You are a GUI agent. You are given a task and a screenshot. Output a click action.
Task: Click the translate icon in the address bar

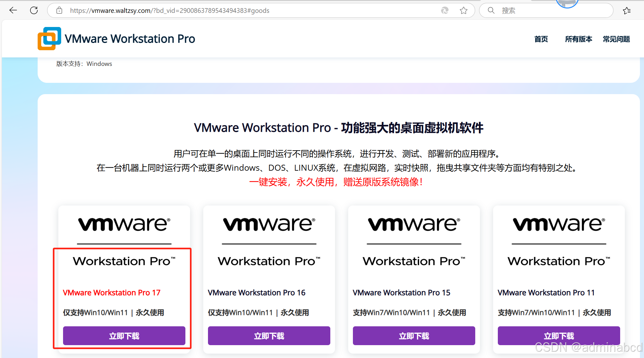(444, 10)
